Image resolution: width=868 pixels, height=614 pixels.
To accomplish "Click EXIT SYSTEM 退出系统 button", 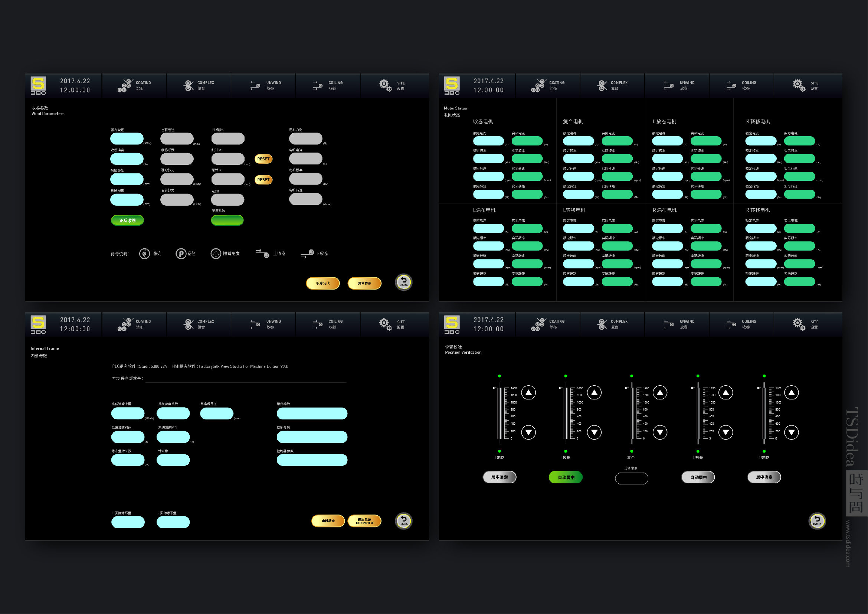I will [364, 521].
